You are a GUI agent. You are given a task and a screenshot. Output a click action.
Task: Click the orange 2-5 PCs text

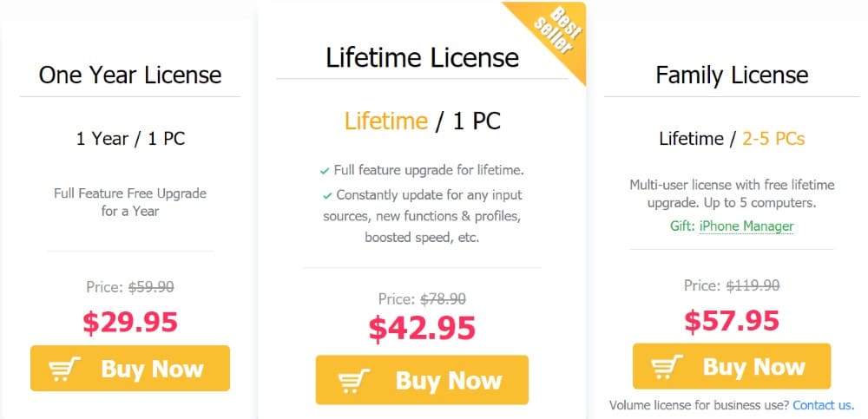[x=773, y=139]
